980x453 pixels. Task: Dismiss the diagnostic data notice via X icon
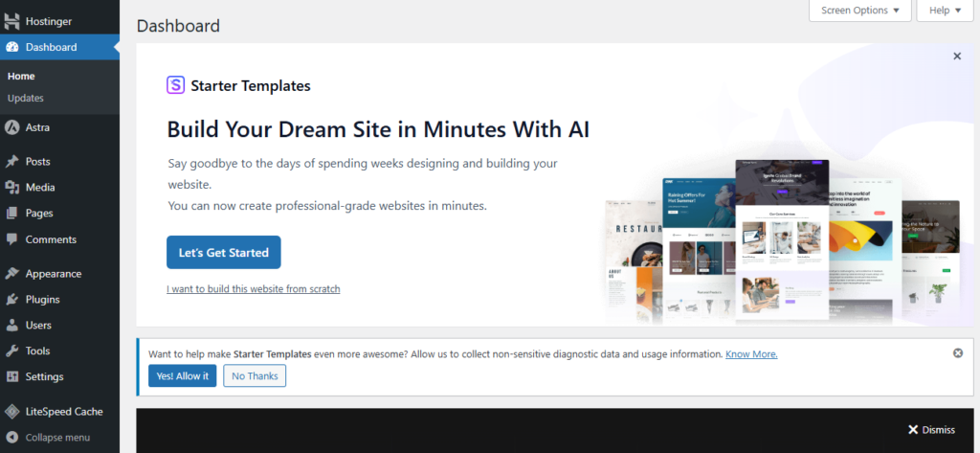click(x=957, y=352)
